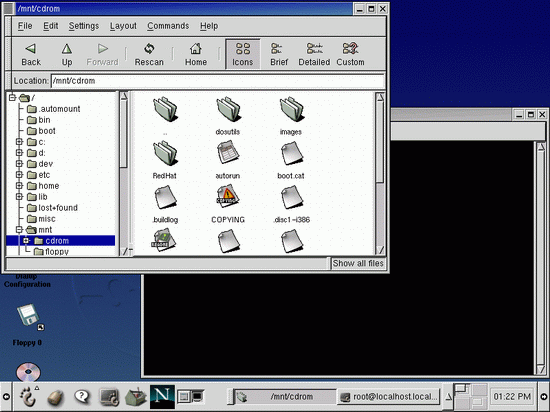Select the COPYING file icon
This screenshot has height=412, width=550.
click(x=228, y=196)
